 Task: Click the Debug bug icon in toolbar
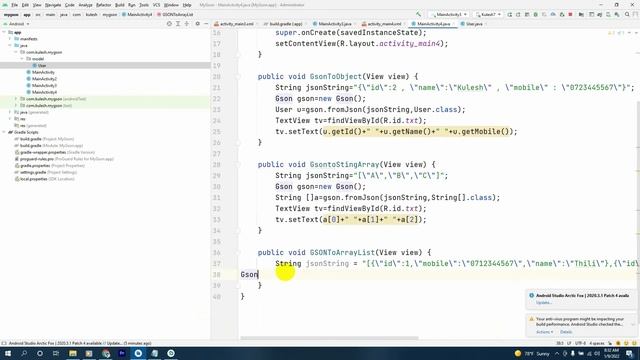tap(536, 14)
